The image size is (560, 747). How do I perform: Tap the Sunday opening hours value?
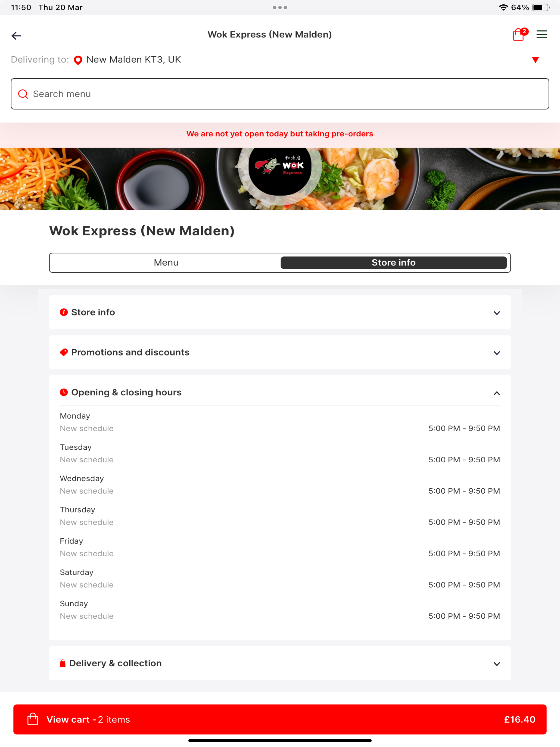[464, 616]
